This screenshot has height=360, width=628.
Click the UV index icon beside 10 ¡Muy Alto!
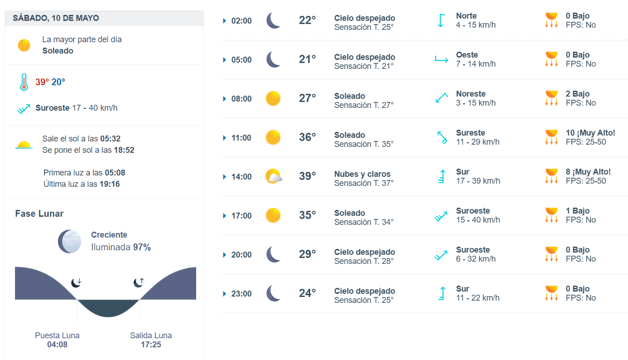pyautogui.click(x=552, y=137)
